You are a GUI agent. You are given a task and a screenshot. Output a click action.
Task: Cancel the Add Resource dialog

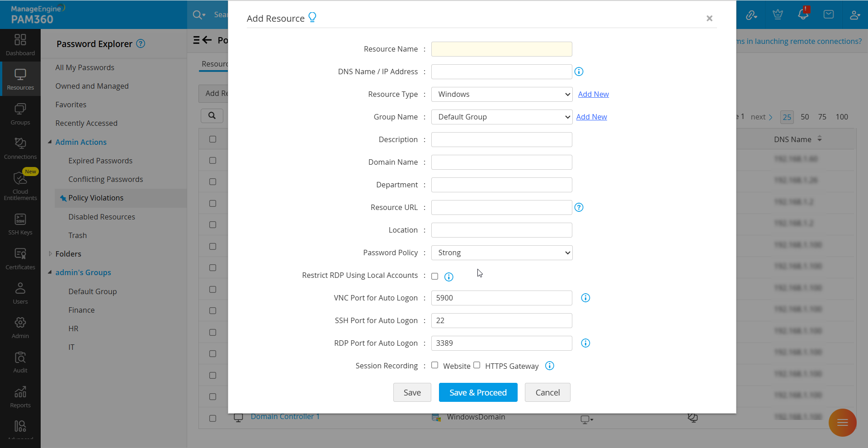[x=547, y=392]
